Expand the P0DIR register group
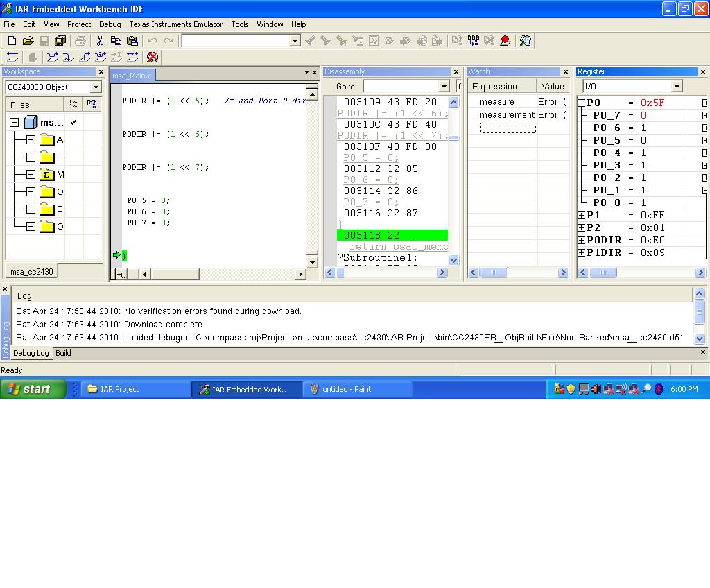Screen dimensions: 710x588 pos(582,240)
